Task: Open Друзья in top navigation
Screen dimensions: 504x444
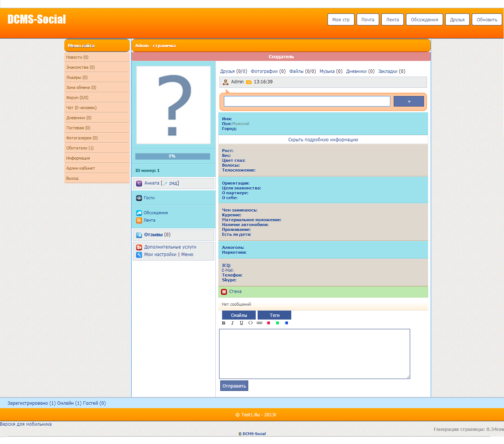Action: 457,19
